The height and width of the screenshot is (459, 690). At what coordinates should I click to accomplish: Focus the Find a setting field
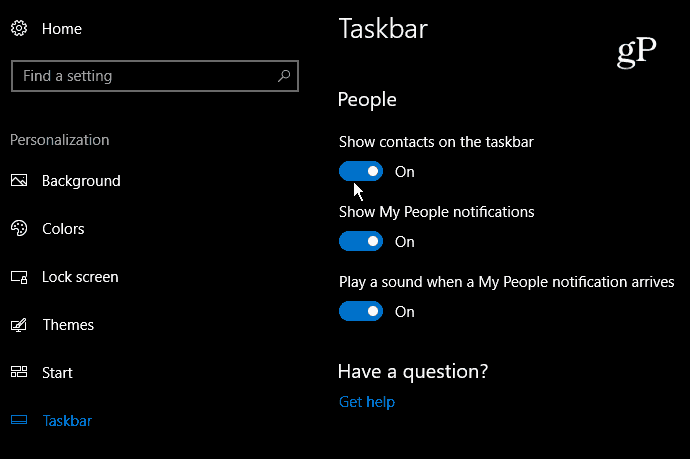coord(155,76)
